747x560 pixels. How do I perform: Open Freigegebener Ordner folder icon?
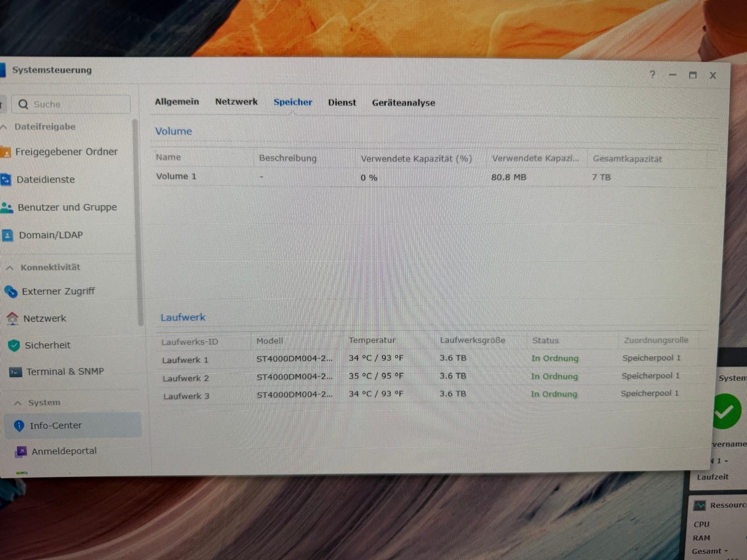click(x=5, y=152)
